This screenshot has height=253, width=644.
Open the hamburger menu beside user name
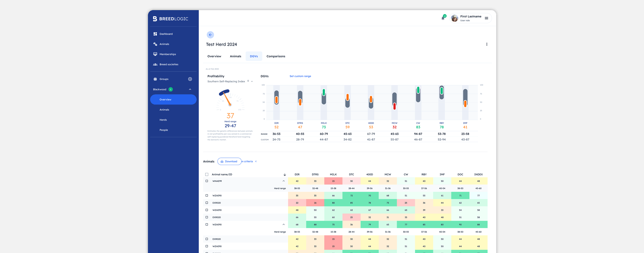click(486, 18)
